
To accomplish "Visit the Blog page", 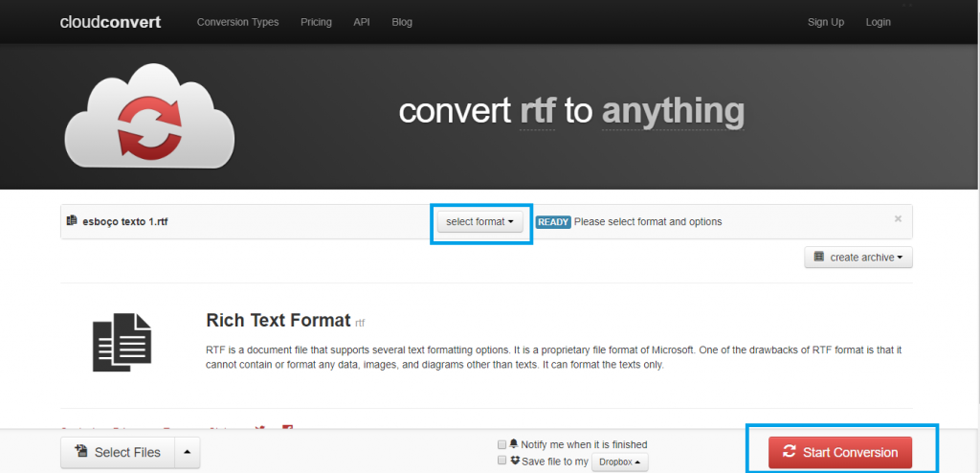I will click(402, 22).
